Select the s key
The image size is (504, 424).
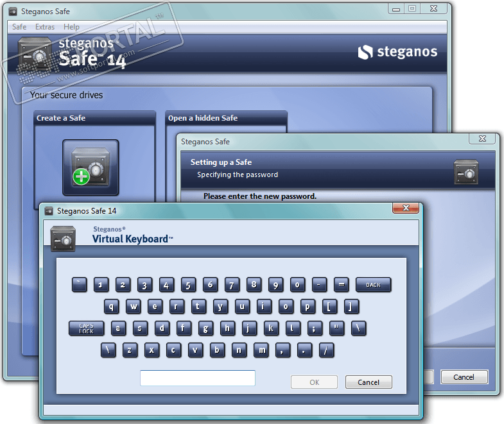pyautogui.click(x=140, y=328)
